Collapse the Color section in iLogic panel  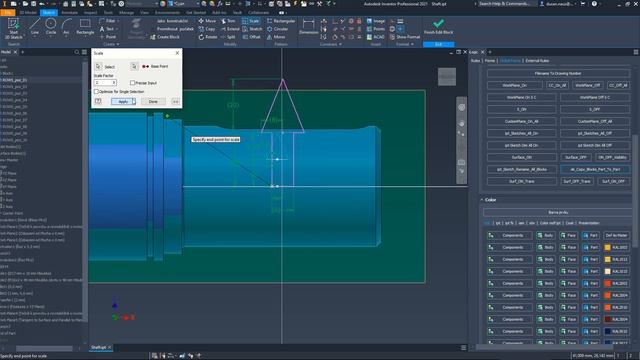click(x=482, y=200)
